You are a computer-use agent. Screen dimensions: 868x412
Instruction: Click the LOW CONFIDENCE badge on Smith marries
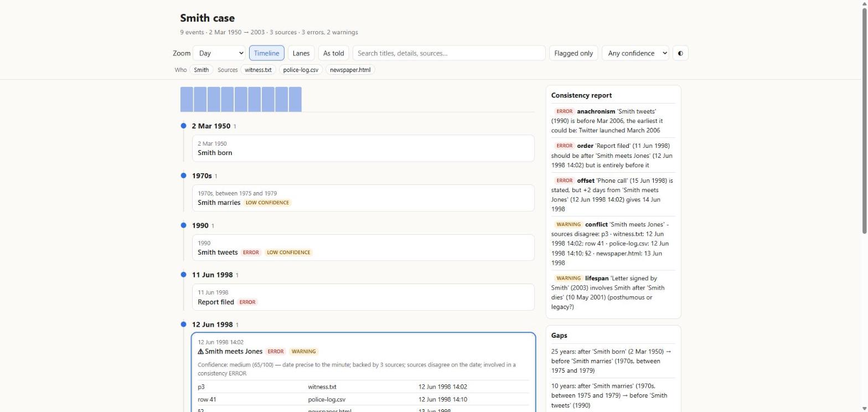pos(267,203)
